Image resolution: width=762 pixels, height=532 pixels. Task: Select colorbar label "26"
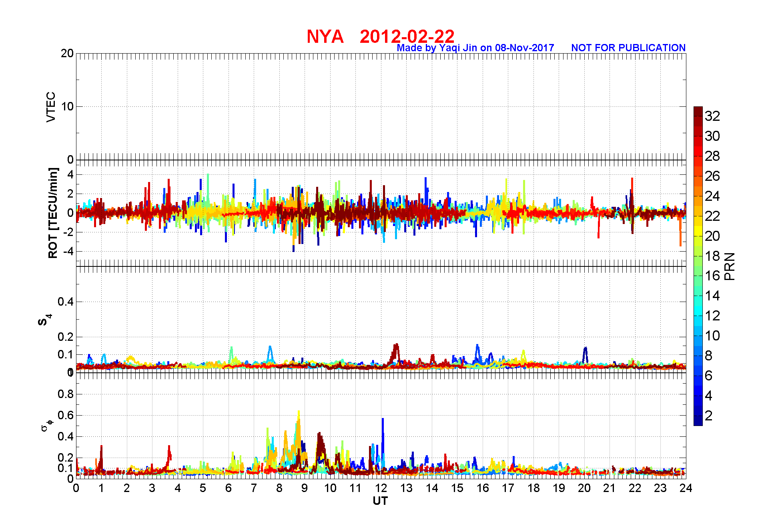712,176
